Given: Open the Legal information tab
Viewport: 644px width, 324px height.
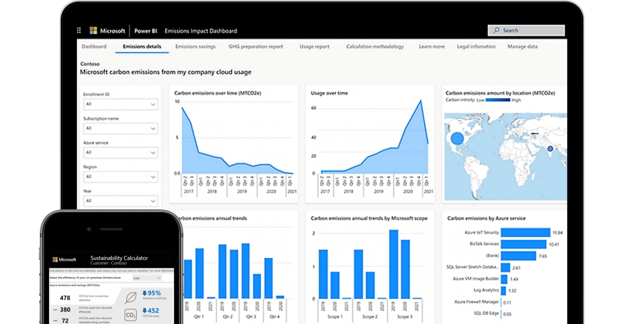Looking at the screenshot, I should point(476,47).
